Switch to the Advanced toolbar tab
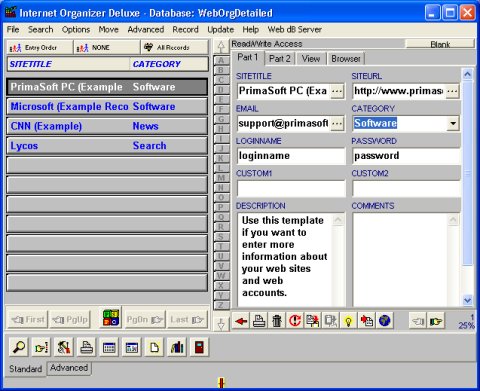 click(x=69, y=368)
